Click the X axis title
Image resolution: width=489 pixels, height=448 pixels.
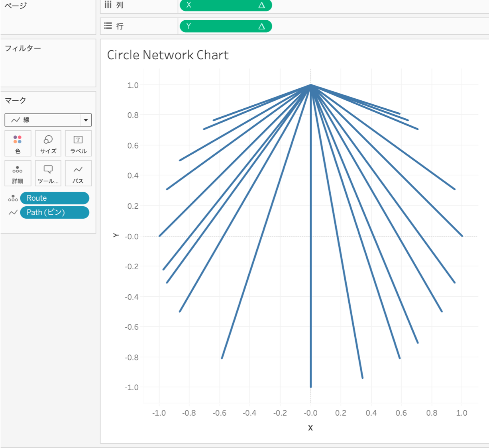click(x=310, y=428)
